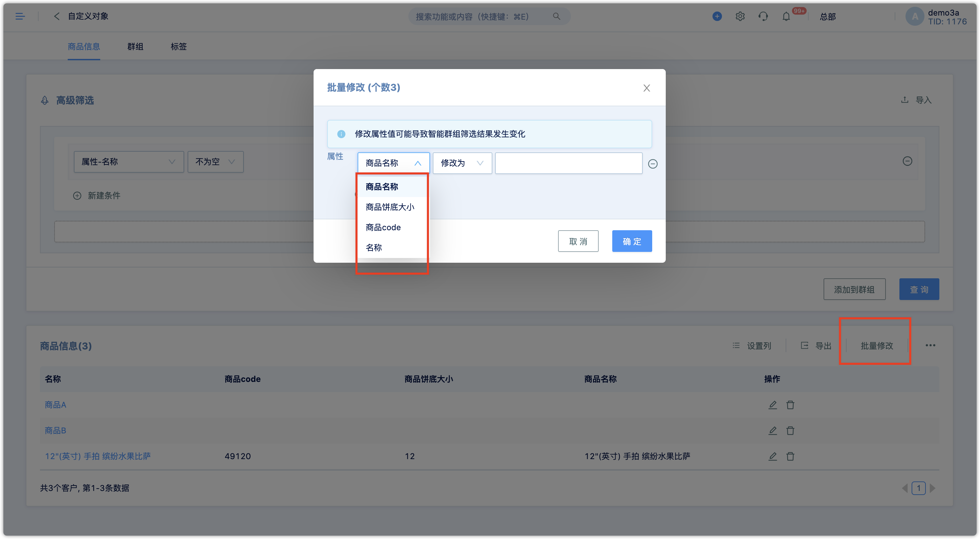The image size is (980, 539).
Task: Delete the 商品B row with trash icon
Action: tap(790, 431)
